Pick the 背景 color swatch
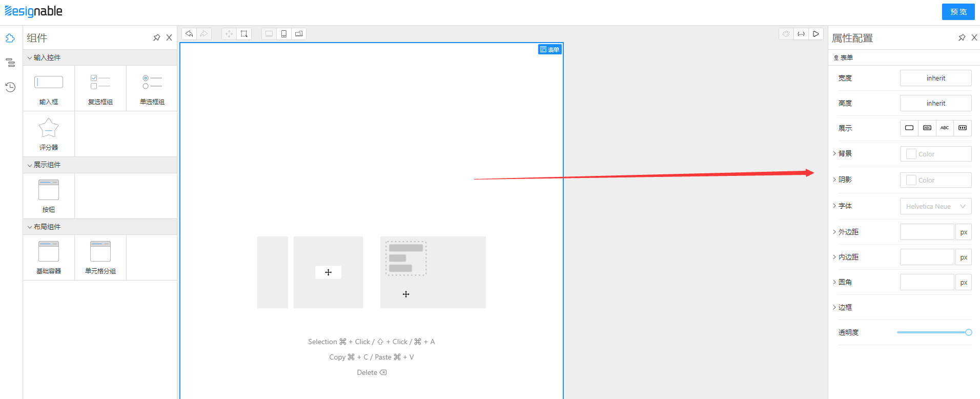Viewport: 980px width, 399px height. (x=911, y=154)
